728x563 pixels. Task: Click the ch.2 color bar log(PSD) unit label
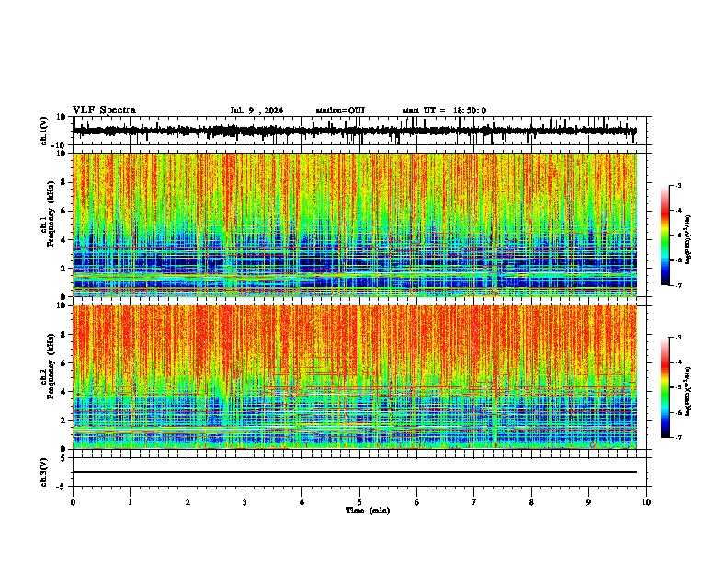click(x=688, y=391)
